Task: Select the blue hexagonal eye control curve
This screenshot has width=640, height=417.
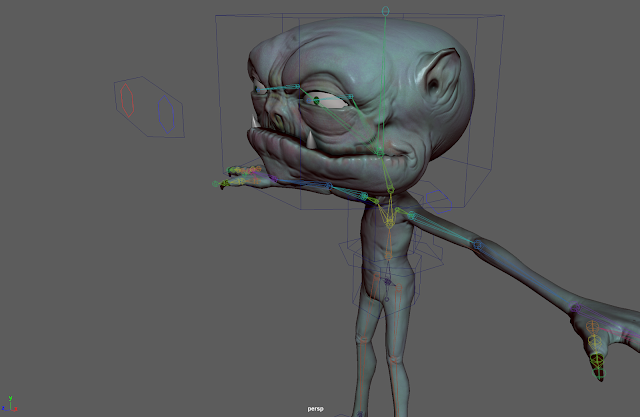Action: point(167,114)
